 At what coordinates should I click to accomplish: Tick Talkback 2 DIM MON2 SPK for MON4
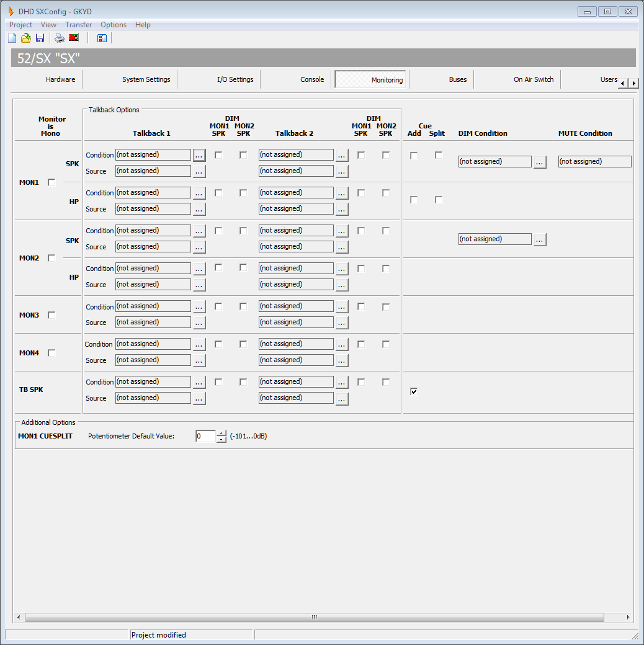pyautogui.click(x=385, y=344)
